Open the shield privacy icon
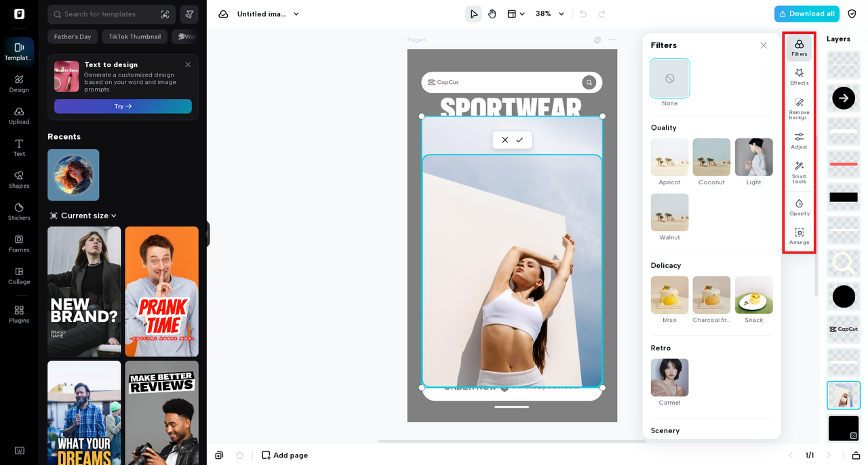The image size is (868, 465). tap(852, 14)
